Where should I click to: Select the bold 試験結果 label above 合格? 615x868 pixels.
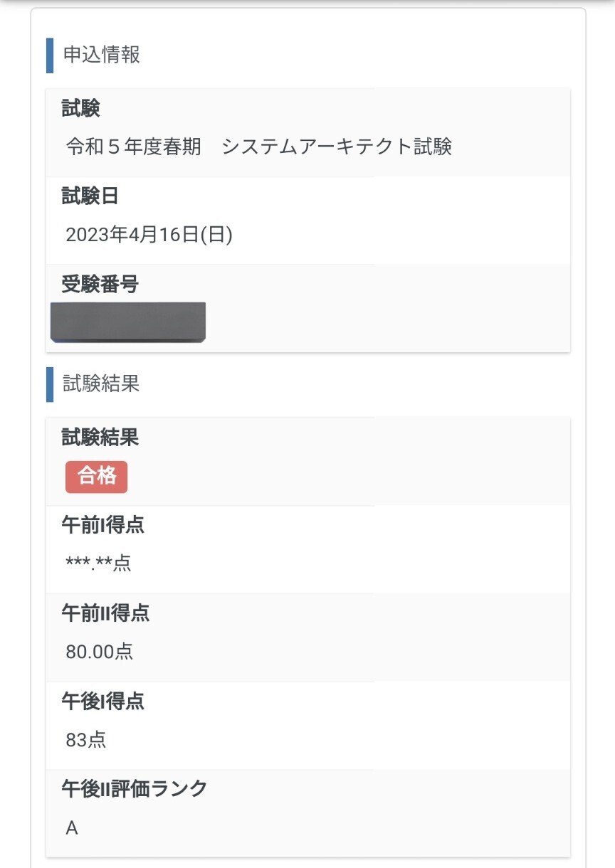click(100, 438)
